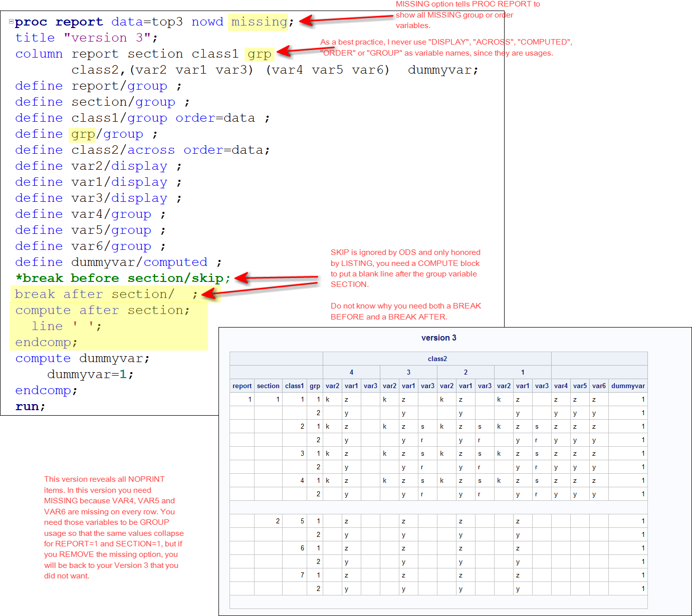This screenshot has width=692, height=616.
Task: Click the grp column header in table
Action: point(315,386)
